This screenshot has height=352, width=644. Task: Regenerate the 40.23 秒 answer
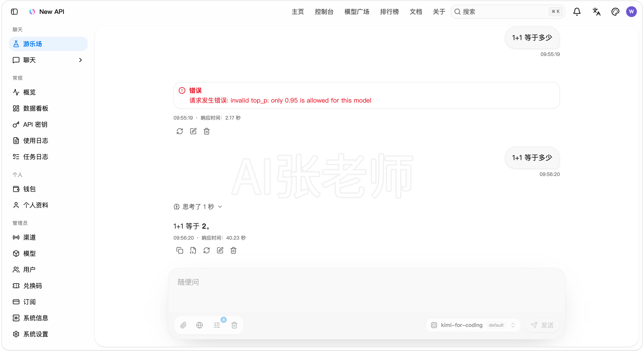[206, 250]
